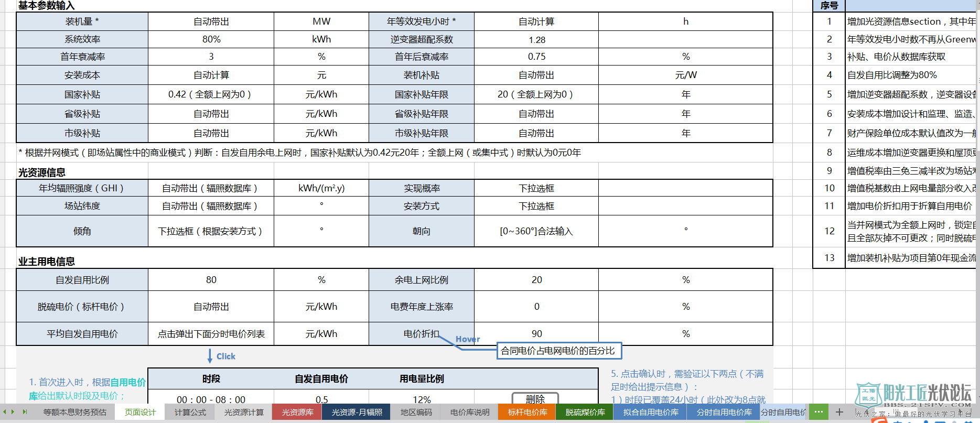Click the 0.75 degradation rate value

coord(537,57)
